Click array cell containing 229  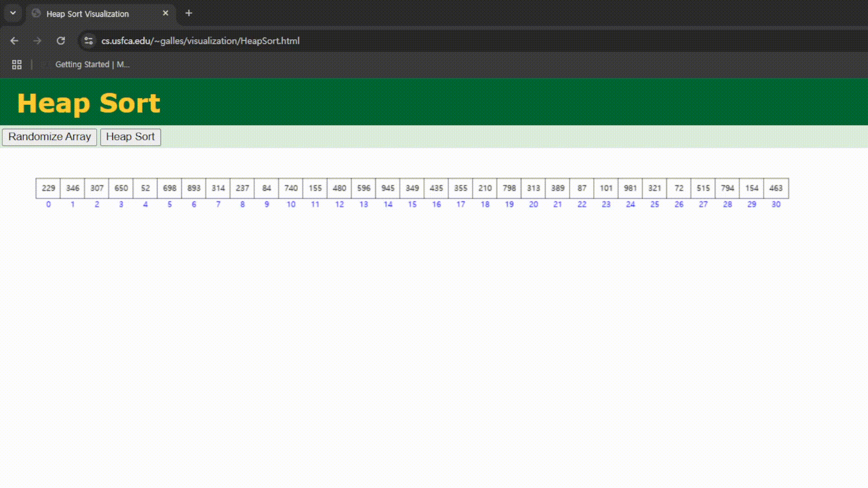(48, 188)
